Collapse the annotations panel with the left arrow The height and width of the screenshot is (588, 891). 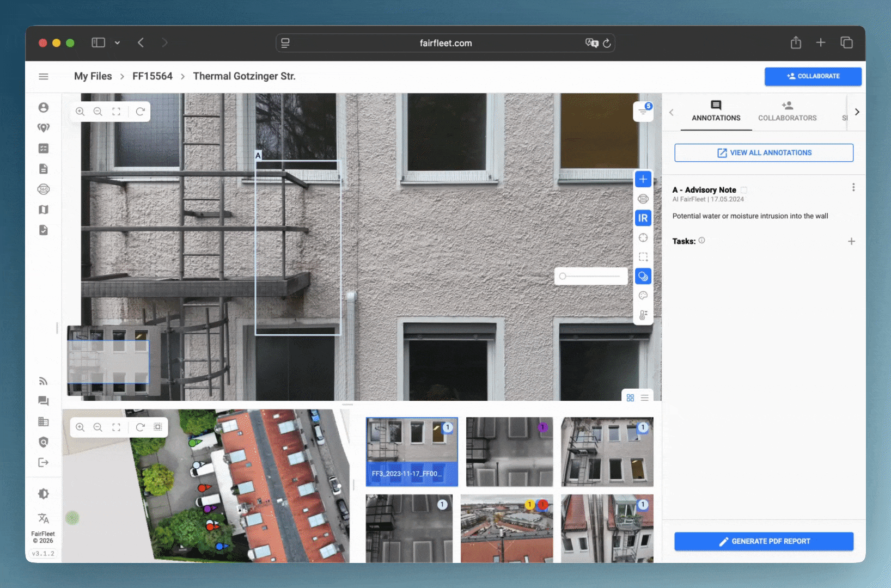[x=671, y=112]
